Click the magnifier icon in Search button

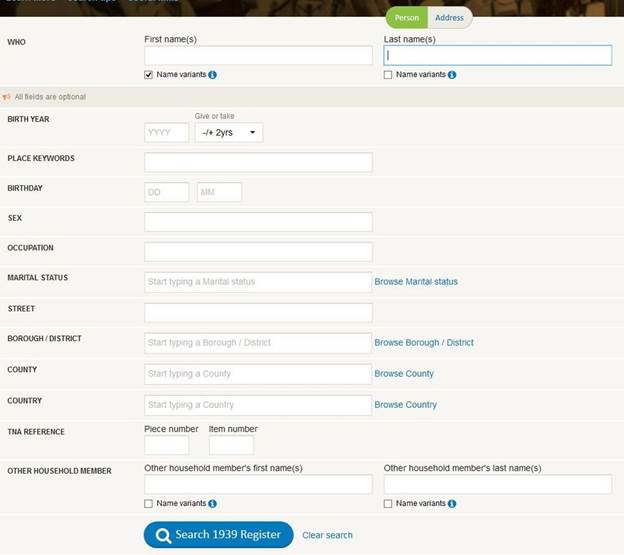(x=163, y=536)
